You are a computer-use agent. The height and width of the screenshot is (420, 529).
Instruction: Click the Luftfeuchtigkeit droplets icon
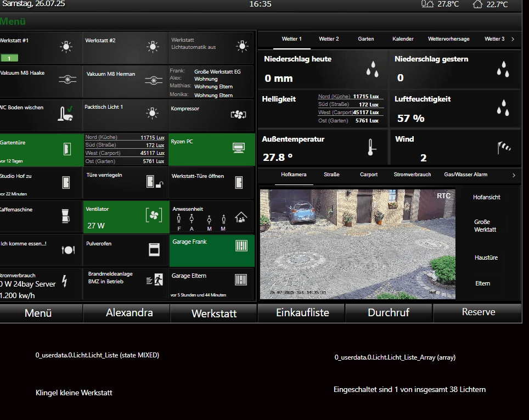pos(503,108)
